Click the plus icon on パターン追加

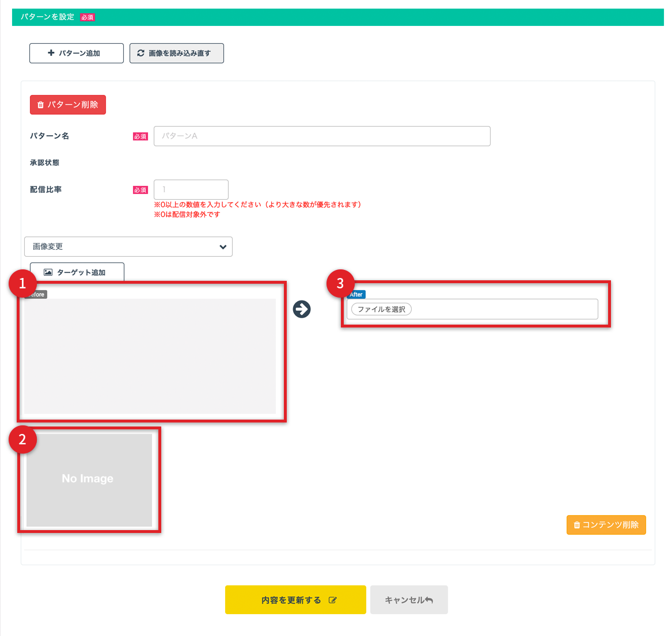(x=51, y=53)
